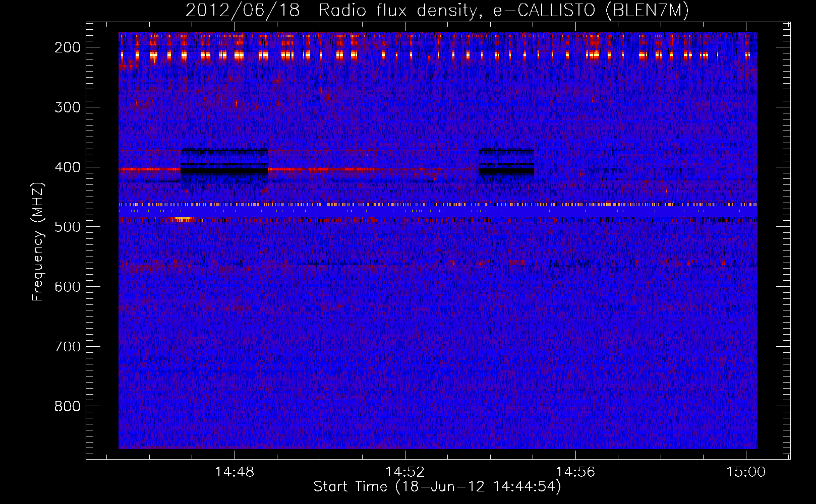816x504 pixels.
Task: Click the 700 frequency tick label
Action: coord(68,347)
